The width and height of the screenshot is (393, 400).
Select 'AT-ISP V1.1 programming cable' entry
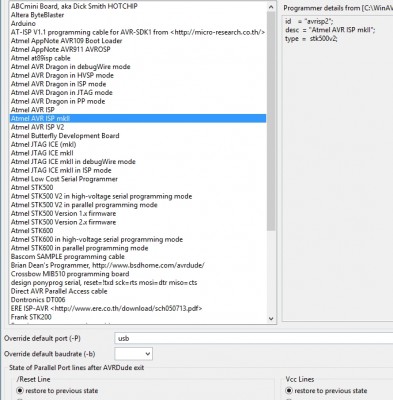click(138, 32)
